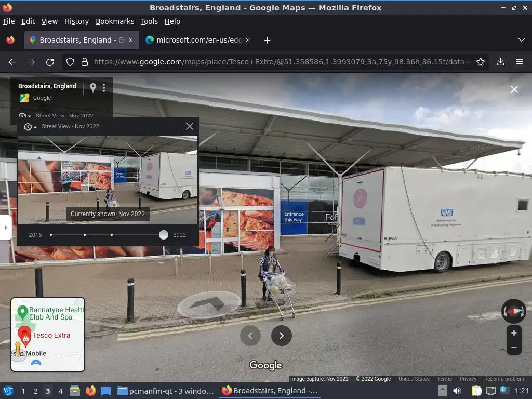This screenshot has width=532, height=399.
Task: Open a new browser tab
Action: pyautogui.click(x=268, y=41)
